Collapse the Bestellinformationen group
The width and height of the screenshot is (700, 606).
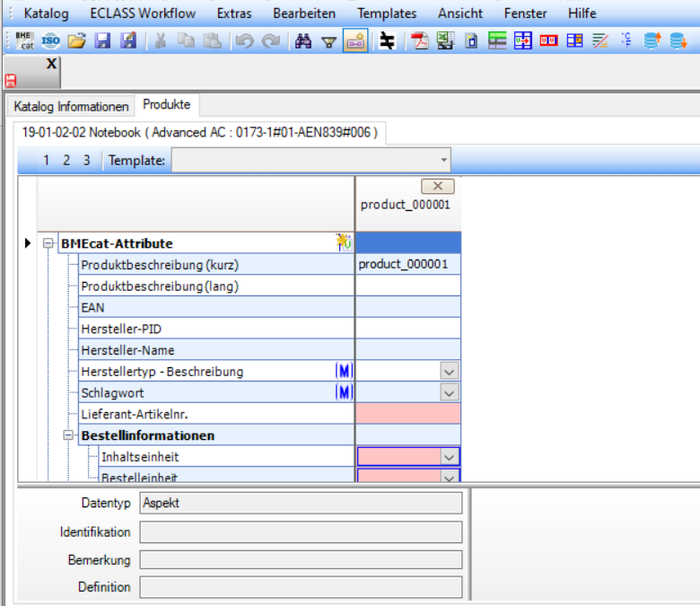coord(68,435)
